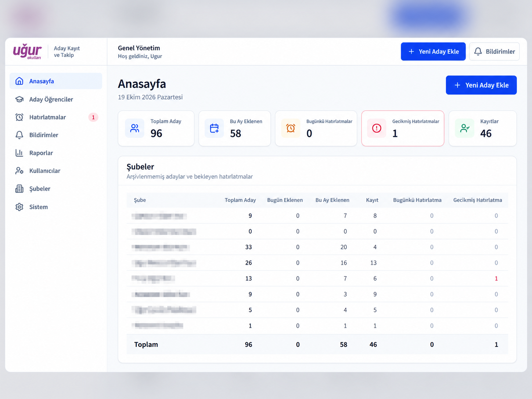Click the Bu Ay Eklenen value 16
532x399 pixels.
pyautogui.click(x=344, y=263)
